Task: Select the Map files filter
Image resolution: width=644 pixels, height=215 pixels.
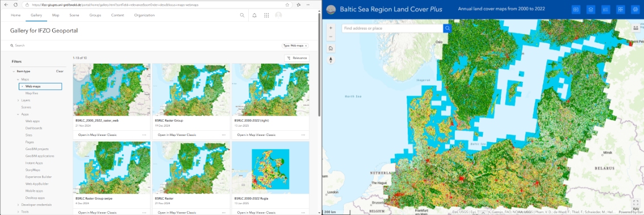Action: click(x=32, y=93)
